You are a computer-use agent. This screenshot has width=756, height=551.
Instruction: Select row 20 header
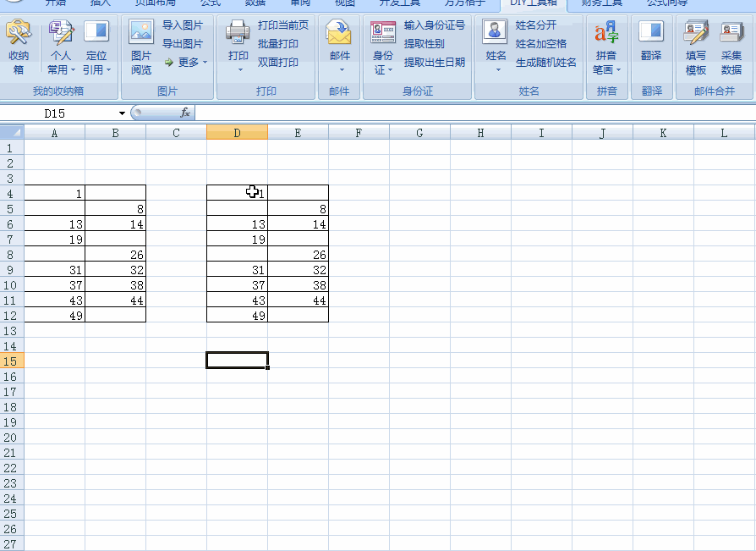[x=11, y=438]
